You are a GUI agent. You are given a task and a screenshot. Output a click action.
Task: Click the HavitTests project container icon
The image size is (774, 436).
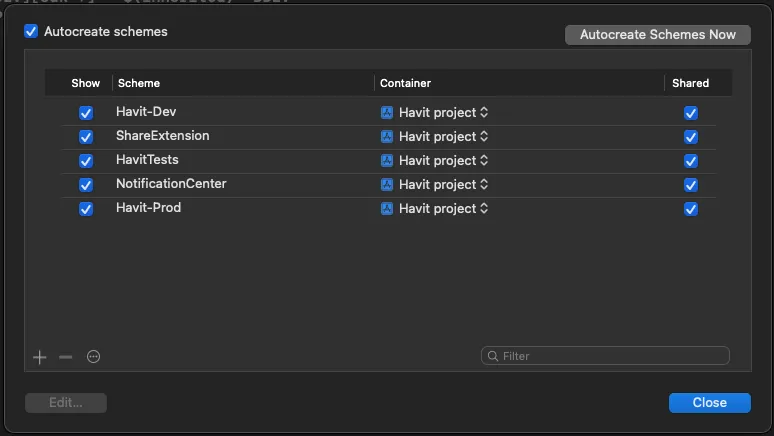pyautogui.click(x=387, y=161)
